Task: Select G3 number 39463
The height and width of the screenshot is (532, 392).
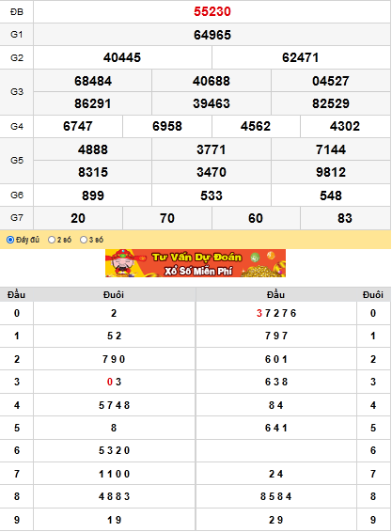Action: 212,103
